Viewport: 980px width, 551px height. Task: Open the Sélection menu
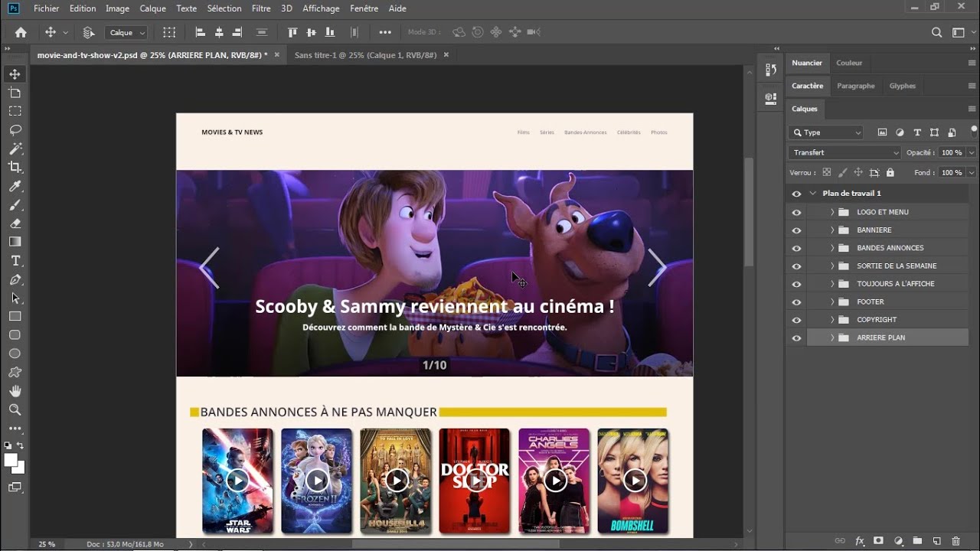click(x=224, y=8)
